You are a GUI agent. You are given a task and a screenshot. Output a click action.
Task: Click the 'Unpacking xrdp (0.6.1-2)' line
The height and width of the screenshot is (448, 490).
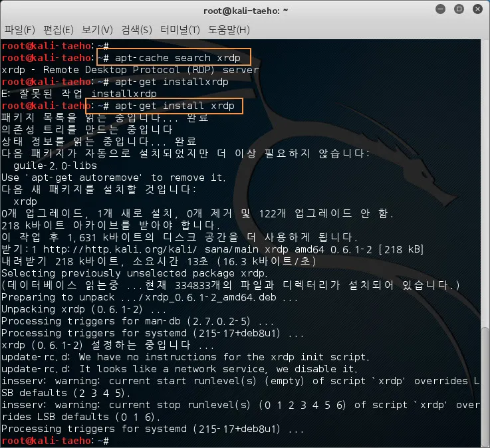coord(83,309)
